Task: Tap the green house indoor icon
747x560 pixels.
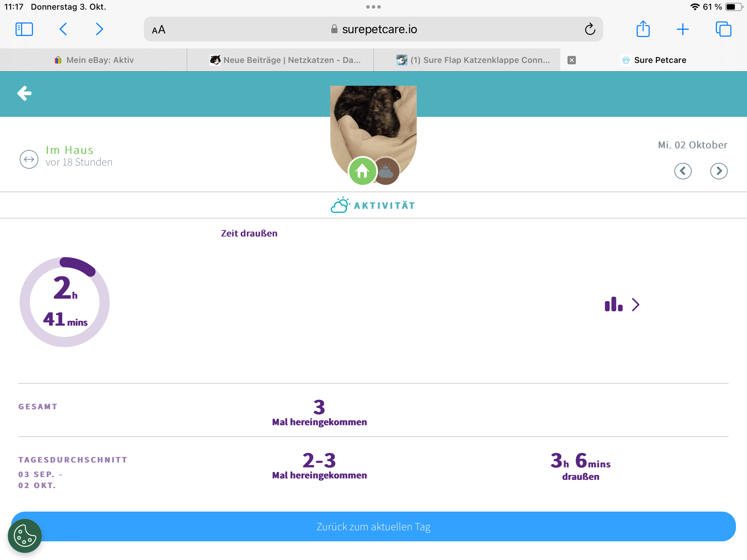Action: [362, 171]
